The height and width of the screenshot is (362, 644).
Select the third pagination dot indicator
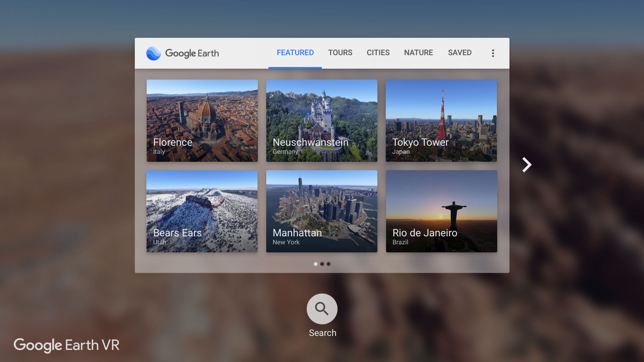click(328, 264)
